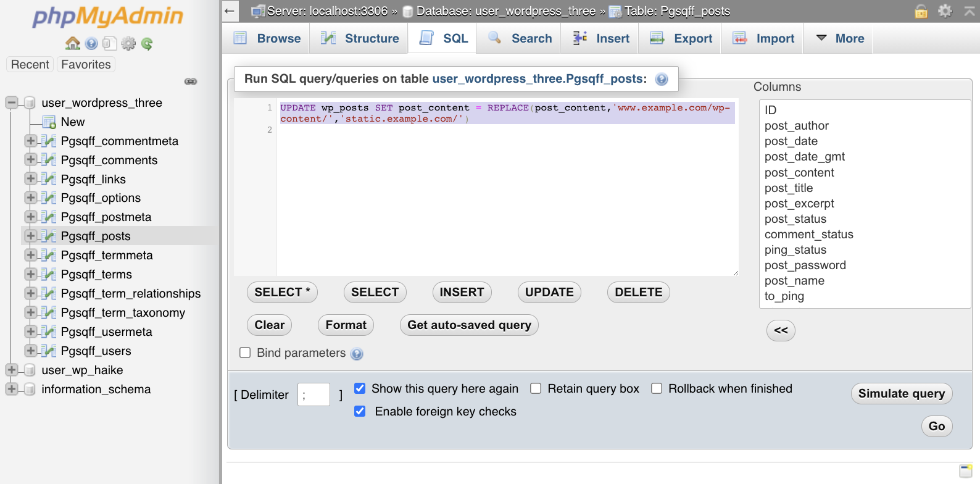Toggle Retain query box checkbox
980x484 pixels.
pos(536,388)
